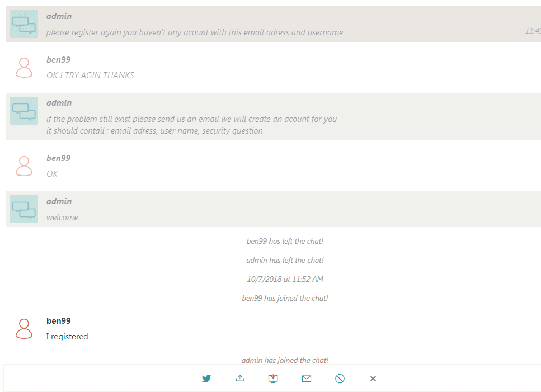The height and width of the screenshot is (392, 541).
Task: Close the chat with the X icon
Action: 373,379
